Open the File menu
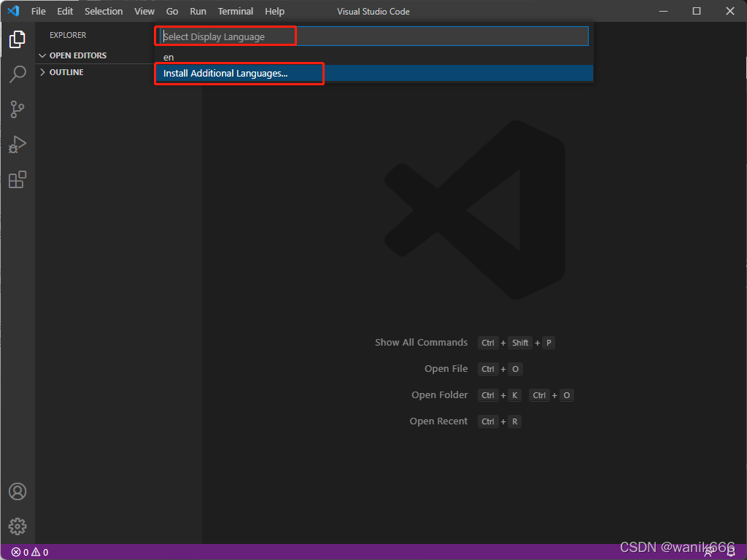The height and width of the screenshot is (560, 747). pyautogui.click(x=39, y=11)
